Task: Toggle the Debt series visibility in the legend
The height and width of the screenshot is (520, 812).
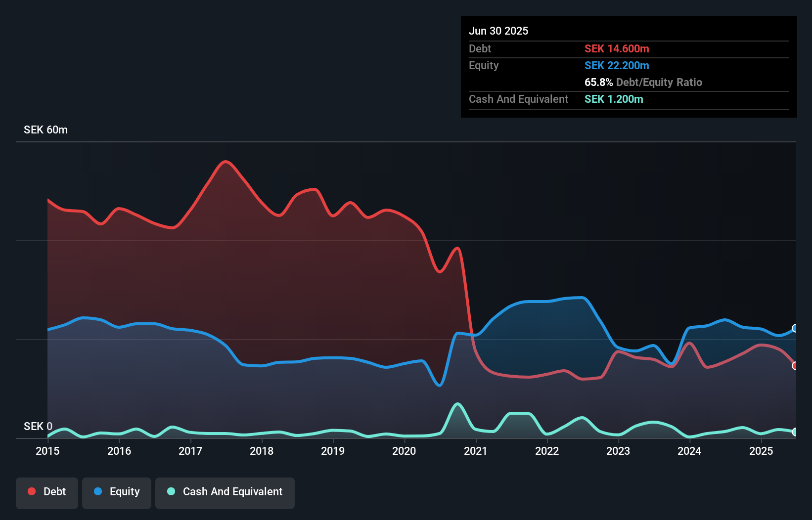Action: (x=46, y=492)
